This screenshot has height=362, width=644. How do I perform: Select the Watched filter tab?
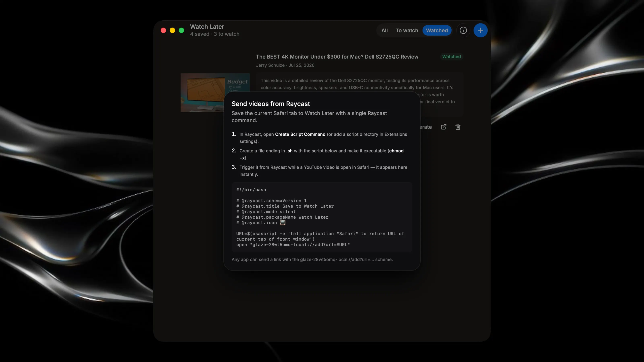[x=437, y=31]
